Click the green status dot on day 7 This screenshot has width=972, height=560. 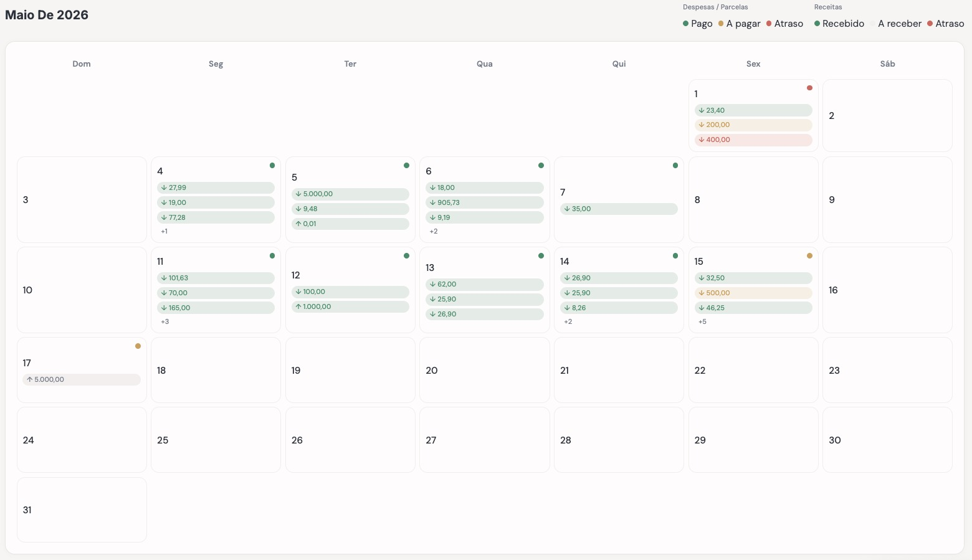(675, 165)
